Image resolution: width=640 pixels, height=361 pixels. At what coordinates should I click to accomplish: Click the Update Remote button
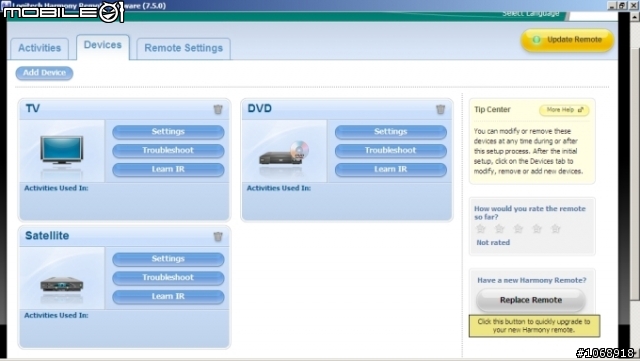pyautogui.click(x=567, y=40)
